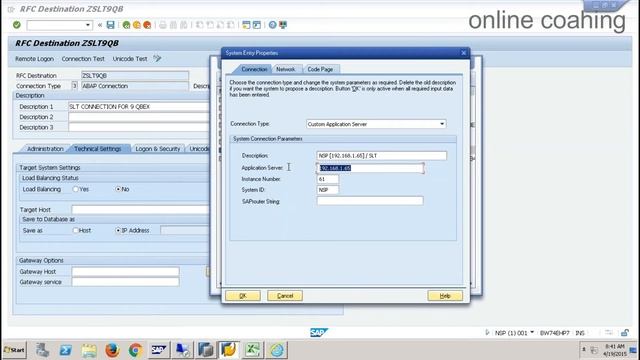Screen dimensions: 640x360
Task: Click the System ID field
Action: [x=328, y=190]
